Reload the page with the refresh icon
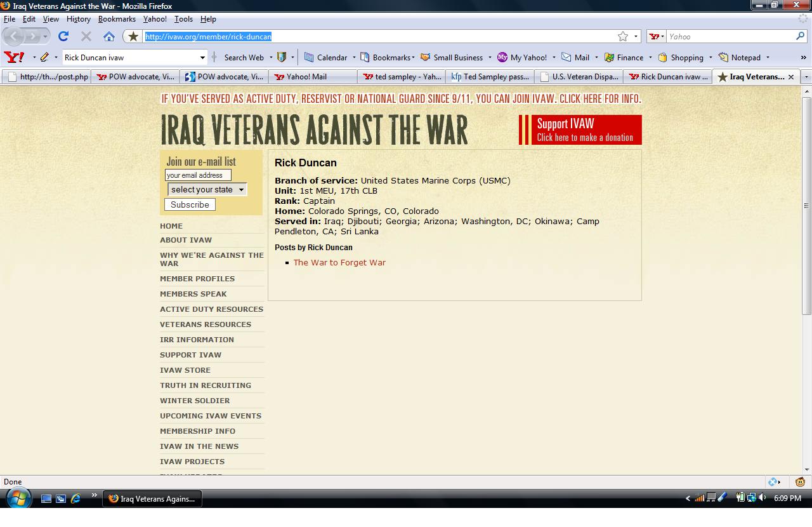Screen dimensions: 812x527 point(63,36)
